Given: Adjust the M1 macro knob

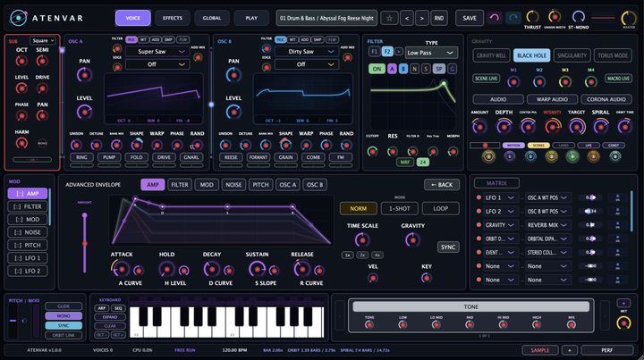Looking at the screenshot, I should point(513,82).
